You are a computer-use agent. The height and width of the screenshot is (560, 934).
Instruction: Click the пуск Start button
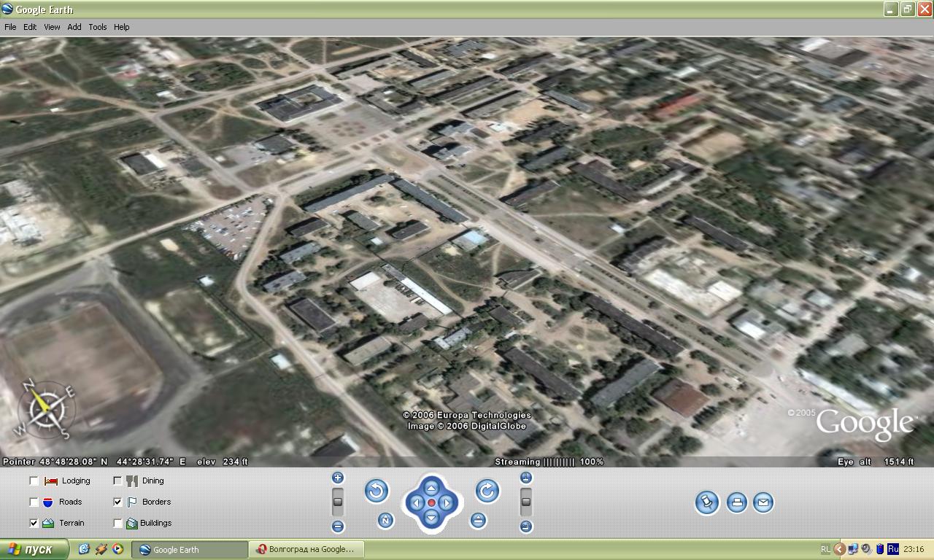pos(34,549)
